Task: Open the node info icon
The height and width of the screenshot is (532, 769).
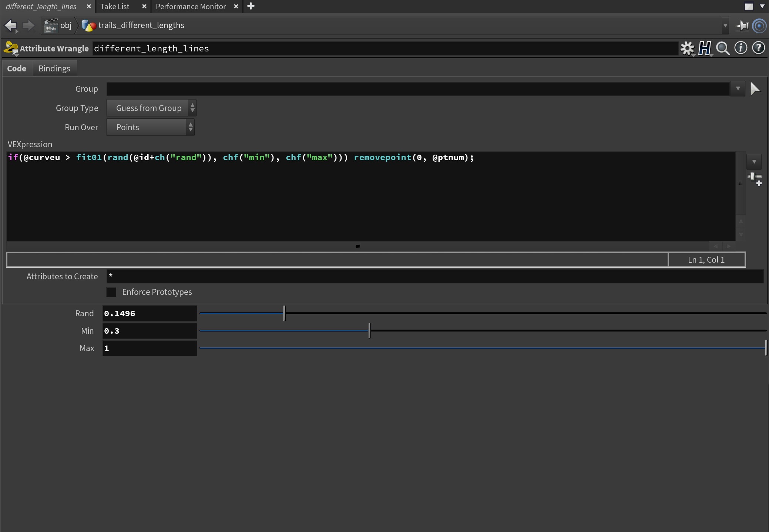Action: coord(741,48)
